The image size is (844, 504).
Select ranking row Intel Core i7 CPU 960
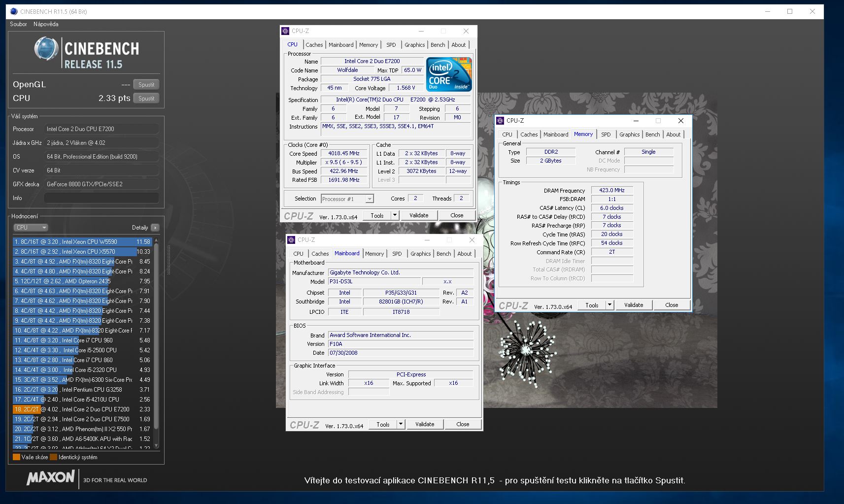click(82, 340)
